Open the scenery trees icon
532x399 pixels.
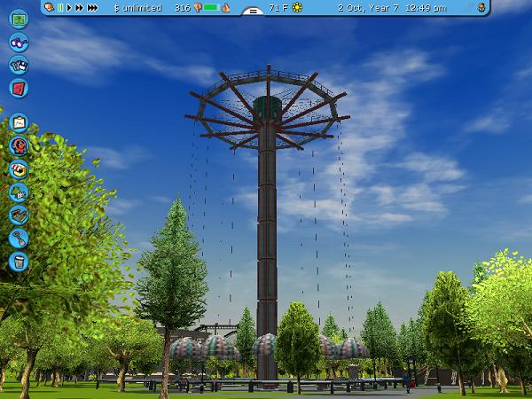pos(19,192)
